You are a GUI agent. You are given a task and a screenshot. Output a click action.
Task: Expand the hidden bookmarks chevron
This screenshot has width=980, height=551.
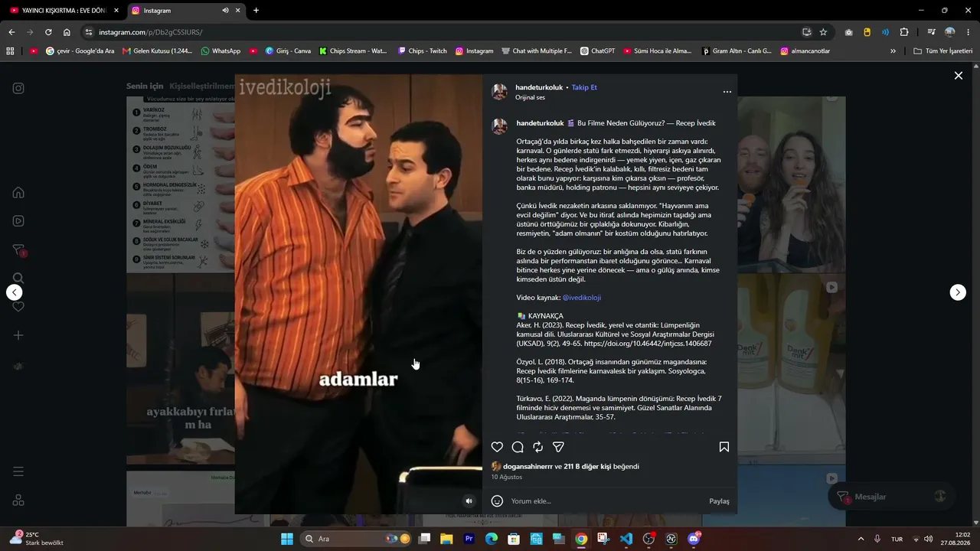tap(893, 51)
